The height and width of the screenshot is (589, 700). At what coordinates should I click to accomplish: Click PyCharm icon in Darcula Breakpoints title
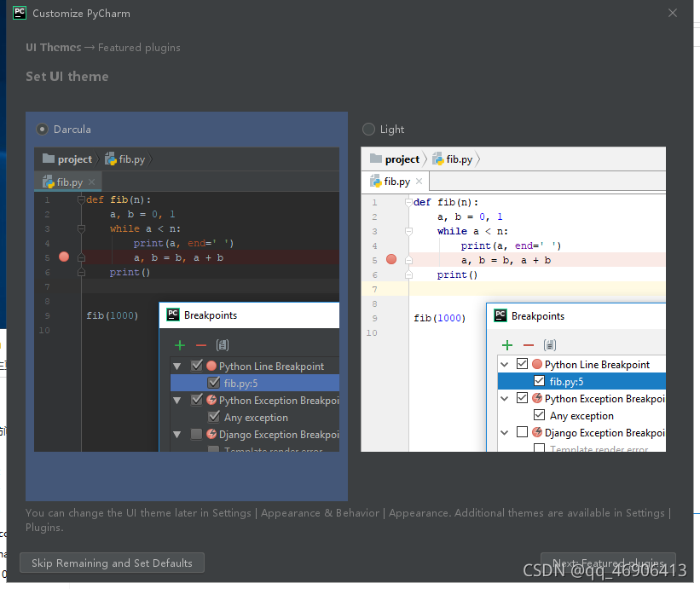(x=173, y=315)
